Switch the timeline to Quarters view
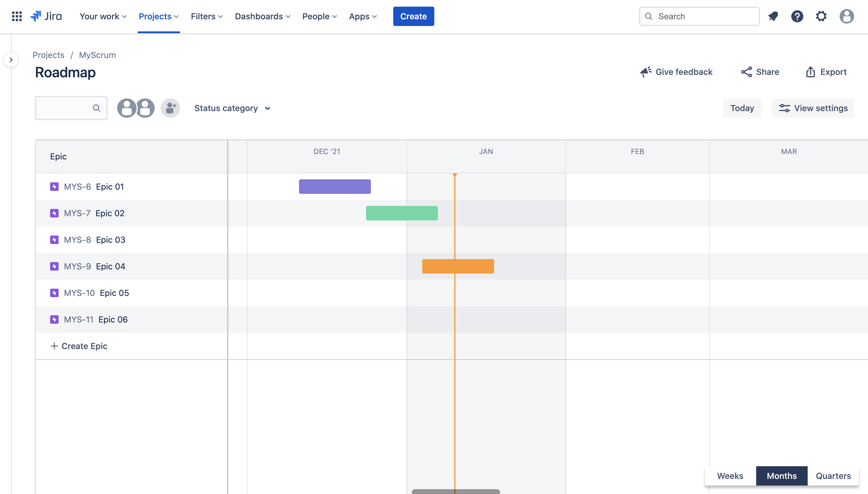This screenshot has width=868, height=494. point(833,476)
